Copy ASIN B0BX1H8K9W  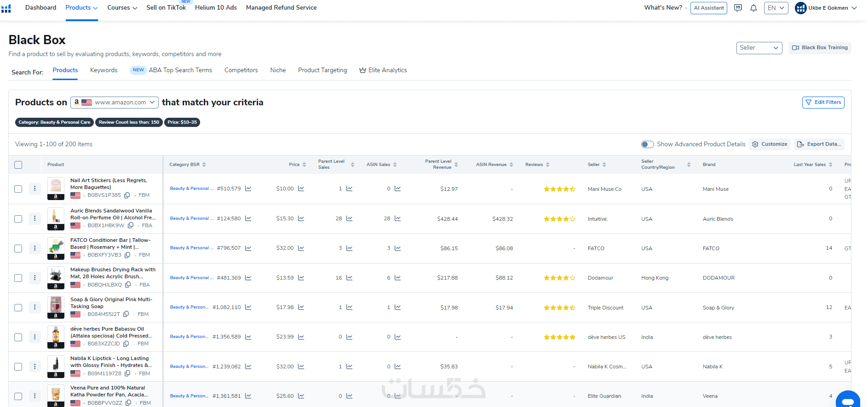tap(131, 225)
